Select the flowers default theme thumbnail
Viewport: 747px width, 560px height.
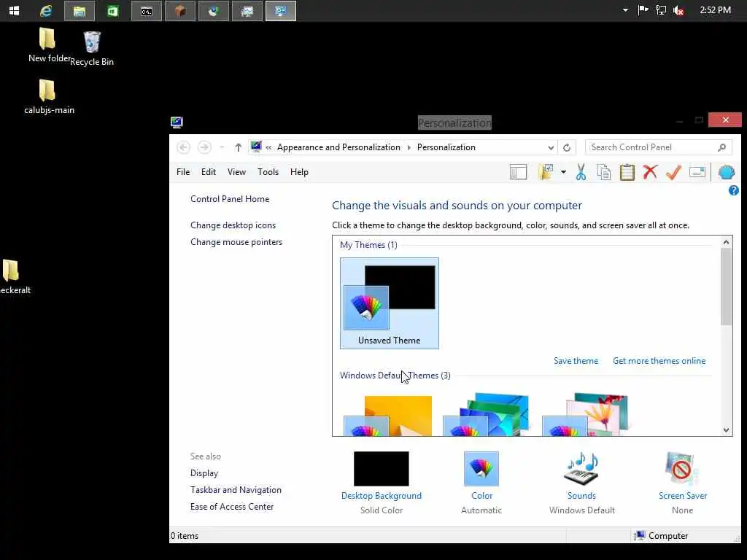[586, 415]
